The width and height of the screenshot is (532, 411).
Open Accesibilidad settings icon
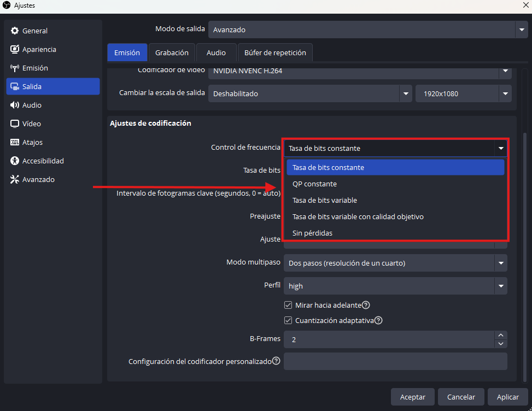[x=15, y=161]
